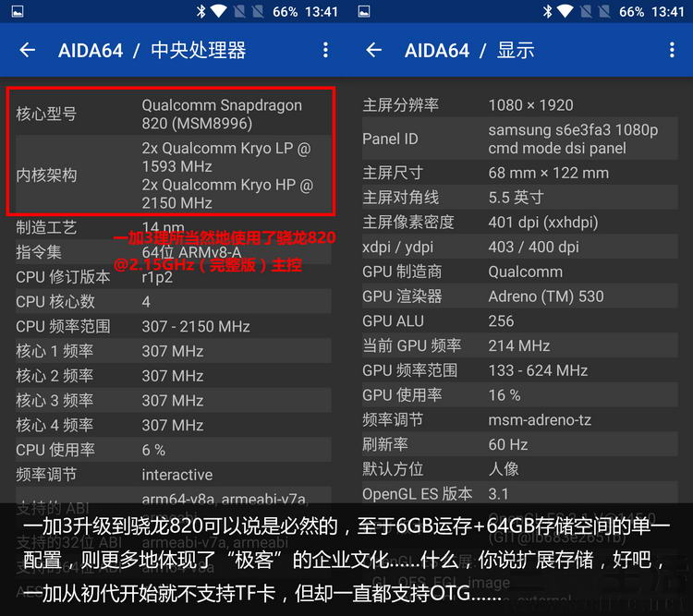Select the 主屏分辨率 1080 × 1920 row
The height and width of the screenshot is (616, 693).
click(519, 105)
